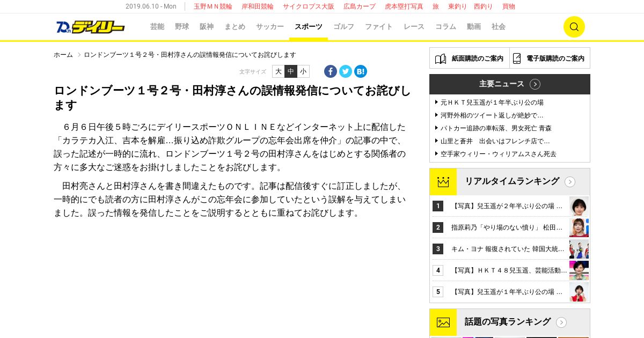Set text size to 小

pos(303,71)
